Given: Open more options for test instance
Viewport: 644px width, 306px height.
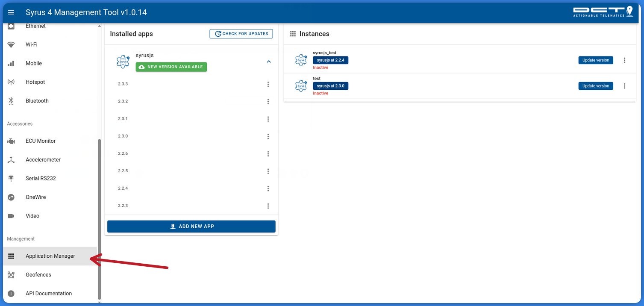Looking at the screenshot, I should click(x=624, y=86).
